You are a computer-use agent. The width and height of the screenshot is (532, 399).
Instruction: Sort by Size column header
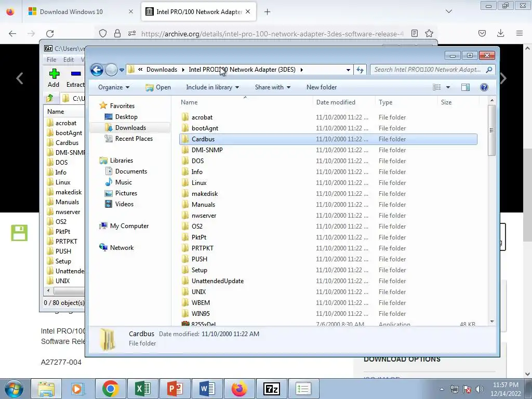pos(458,102)
